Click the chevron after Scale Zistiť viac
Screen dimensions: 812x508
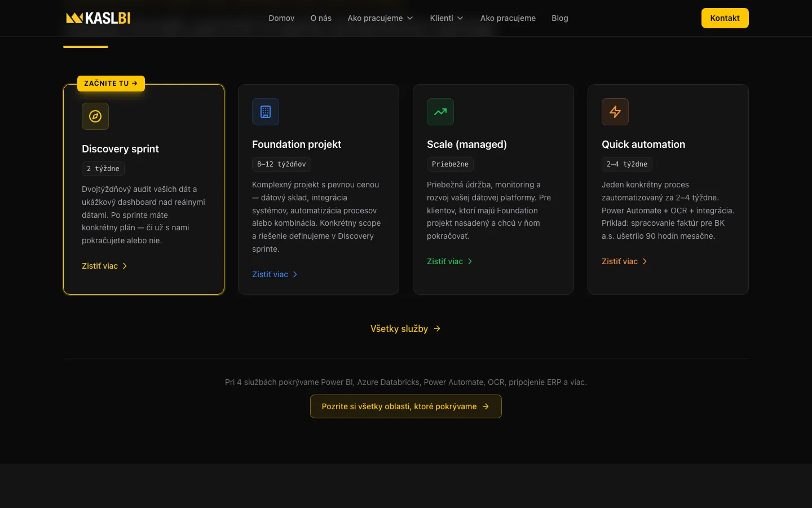[x=470, y=261]
